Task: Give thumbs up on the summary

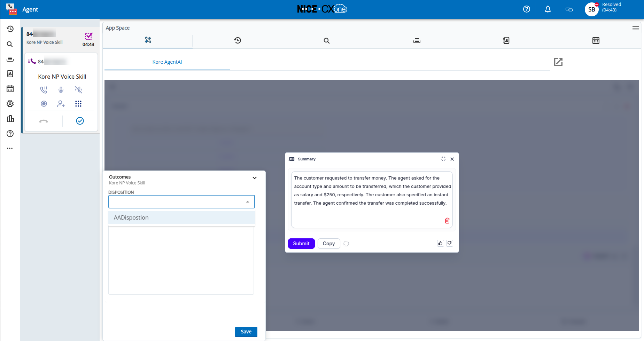Action: [x=440, y=243]
